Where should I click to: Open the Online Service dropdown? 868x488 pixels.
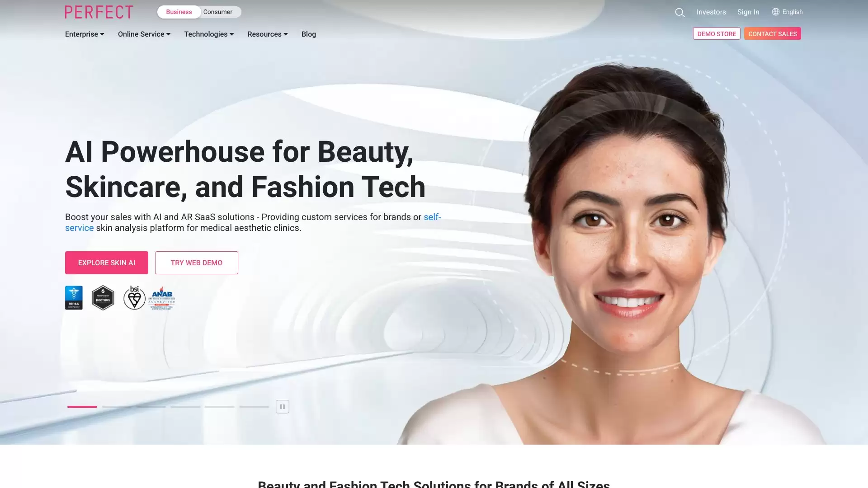click(x=144, y=34)
